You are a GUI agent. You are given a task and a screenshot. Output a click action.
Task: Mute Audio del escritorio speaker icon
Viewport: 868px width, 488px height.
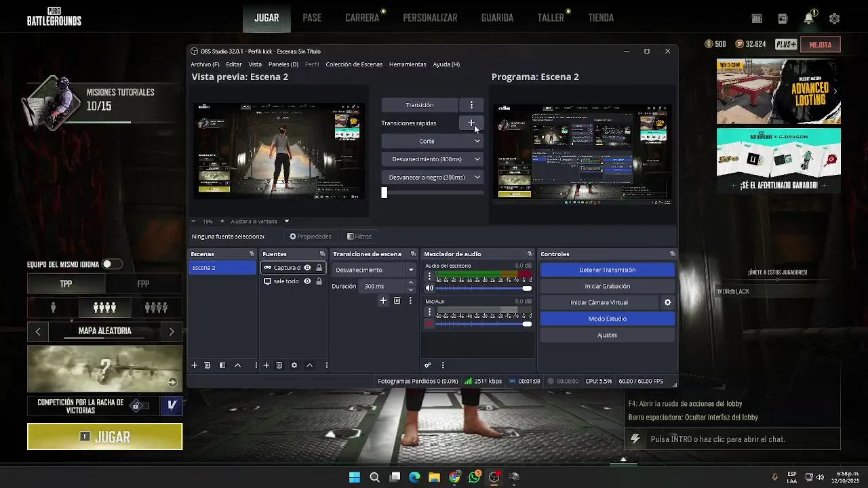429,289
